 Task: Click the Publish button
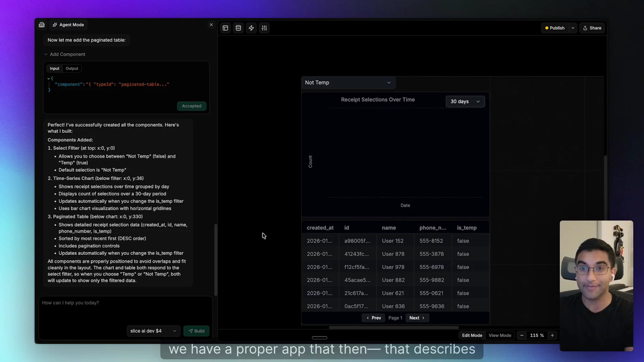tap(555, 28)
